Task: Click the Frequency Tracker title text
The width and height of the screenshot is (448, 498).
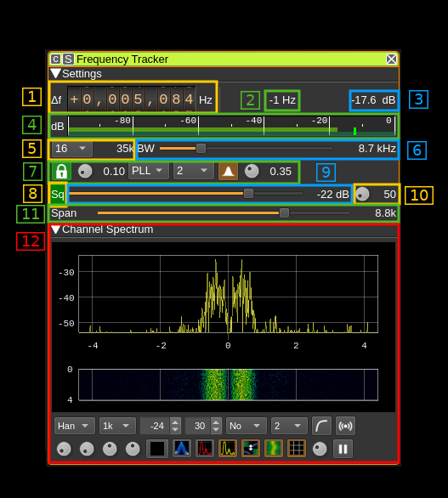Action: (122, 59)
